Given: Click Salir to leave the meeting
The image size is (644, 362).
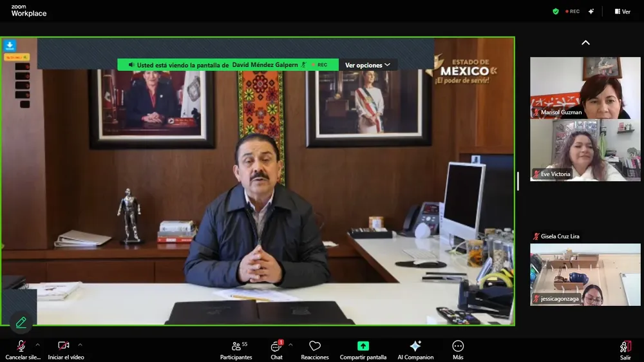Looking at the screenshot, I should pyautogui.click(x=625, y=348).
